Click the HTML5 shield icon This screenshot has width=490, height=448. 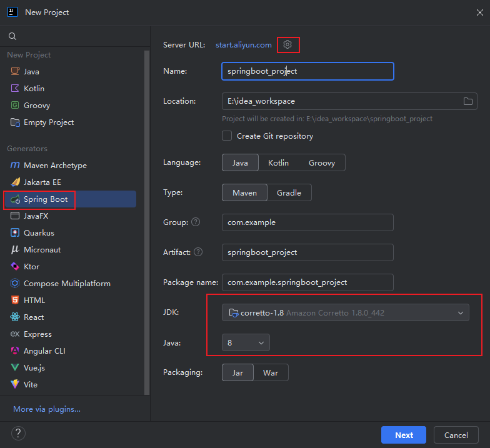coord(15,300)
